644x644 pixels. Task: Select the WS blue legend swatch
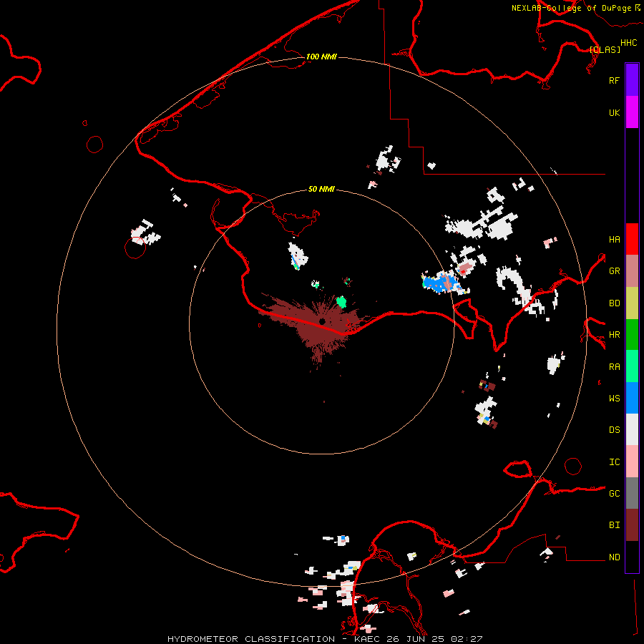pos(632,398)
